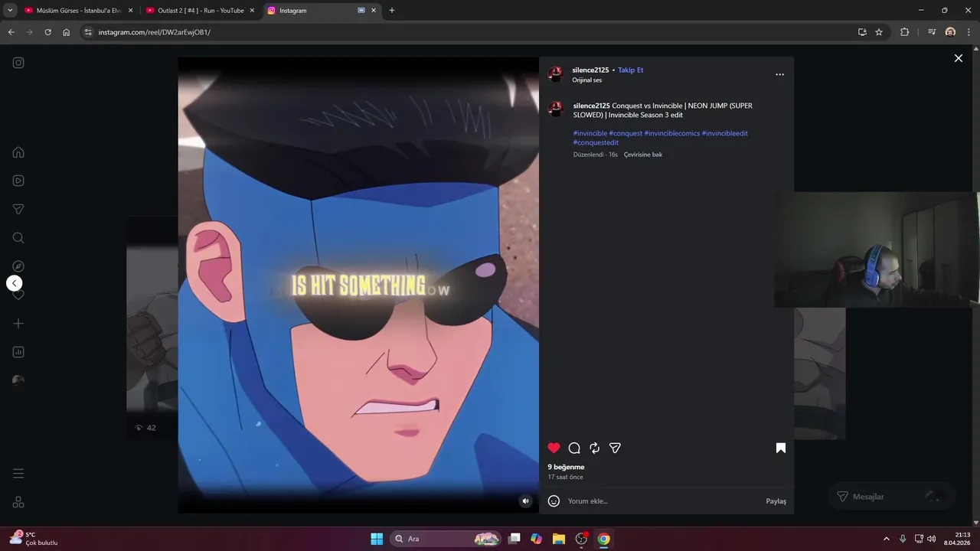The height and width of the screenshot is (551, 980).
Task: Reload the Instagram page
Action: point(47,32)
